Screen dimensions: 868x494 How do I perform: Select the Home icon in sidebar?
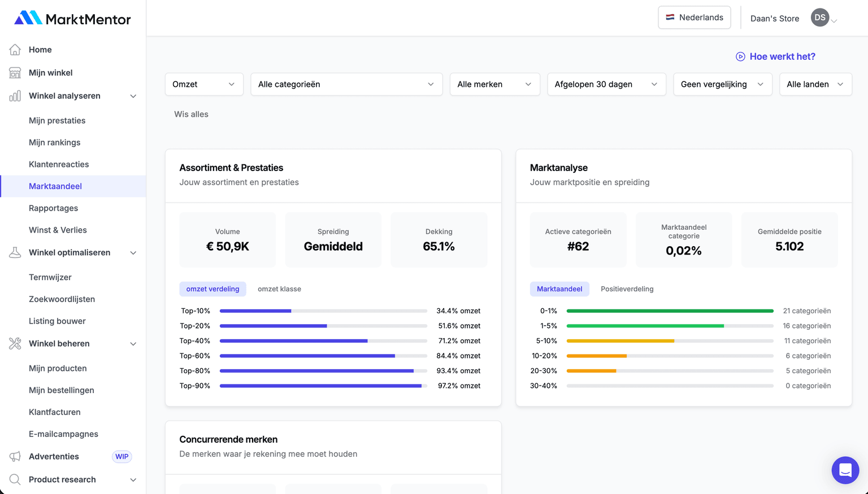(15, 50)
